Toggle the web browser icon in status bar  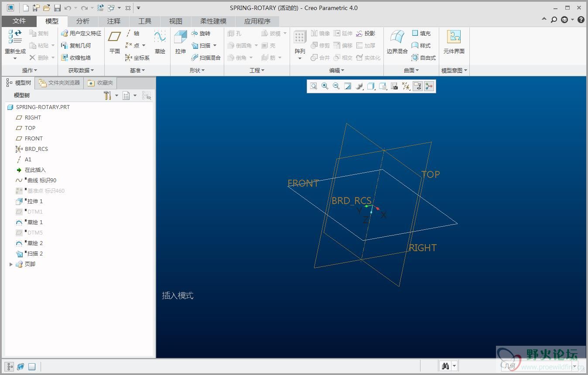[x=21, y=367]
